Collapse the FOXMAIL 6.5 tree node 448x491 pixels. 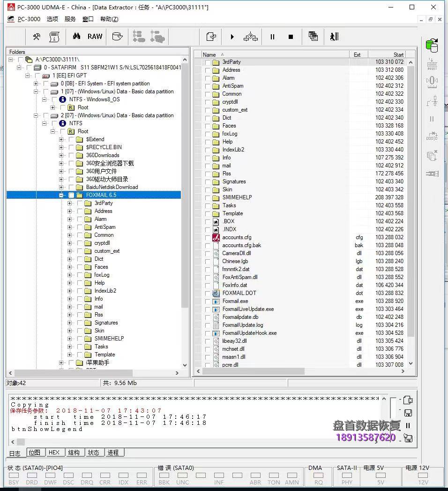(x=61, y=195)
